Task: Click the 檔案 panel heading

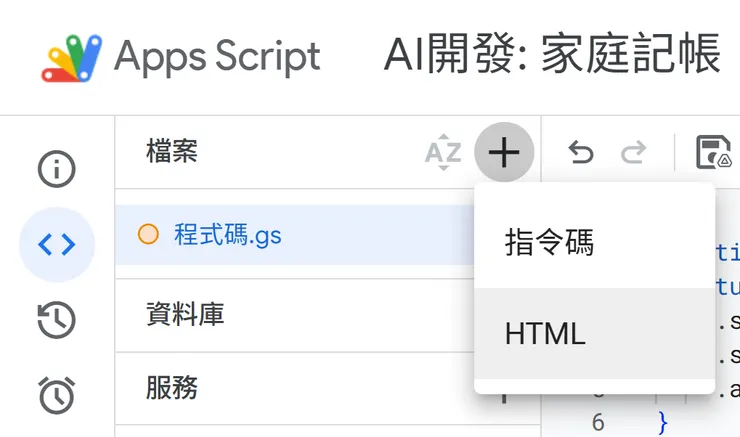Action: click(x=172, y=151)
